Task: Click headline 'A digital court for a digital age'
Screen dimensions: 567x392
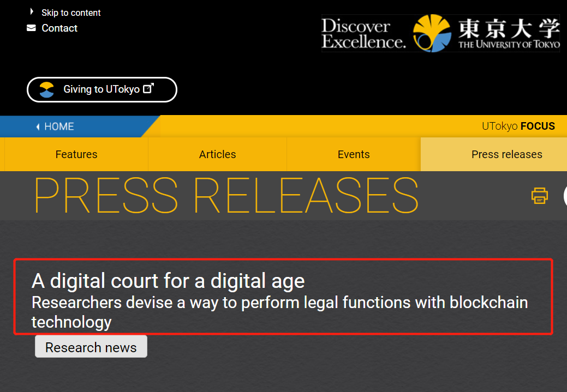Action: [168, 281]
